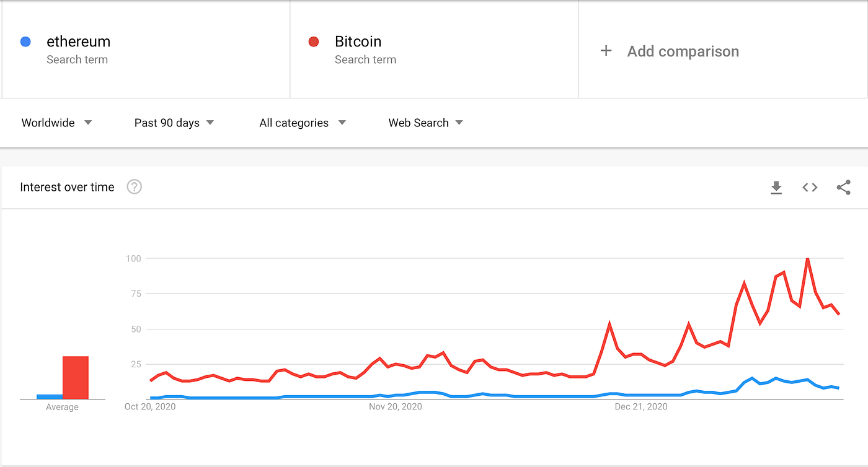Viewport: 868px width, 467px height.
Task: Expand the Past 90 days time range selector
Action: point(174,123)
